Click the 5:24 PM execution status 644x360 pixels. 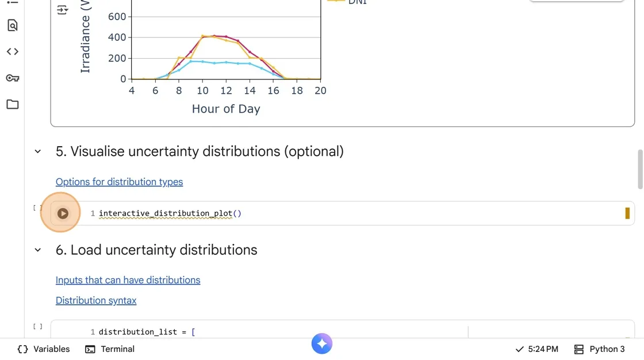537,349
